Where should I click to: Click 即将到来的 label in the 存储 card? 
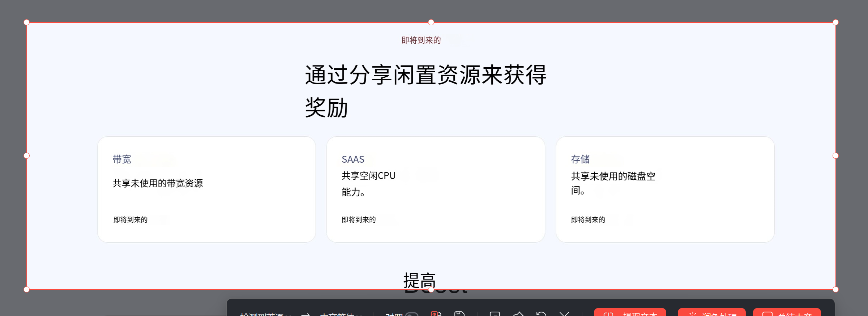[x=588, y=220]
